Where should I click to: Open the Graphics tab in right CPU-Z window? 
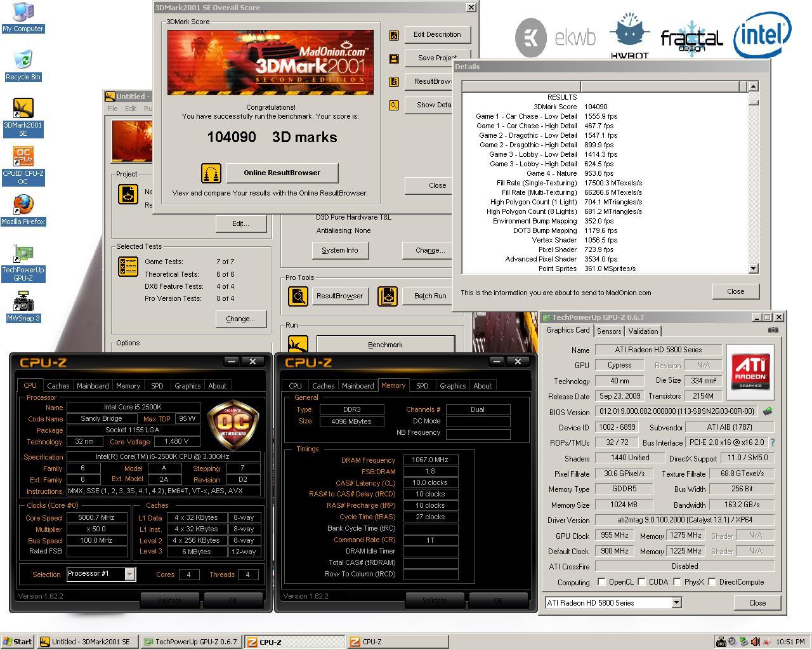pyautogui.click(x=452, y=386)
